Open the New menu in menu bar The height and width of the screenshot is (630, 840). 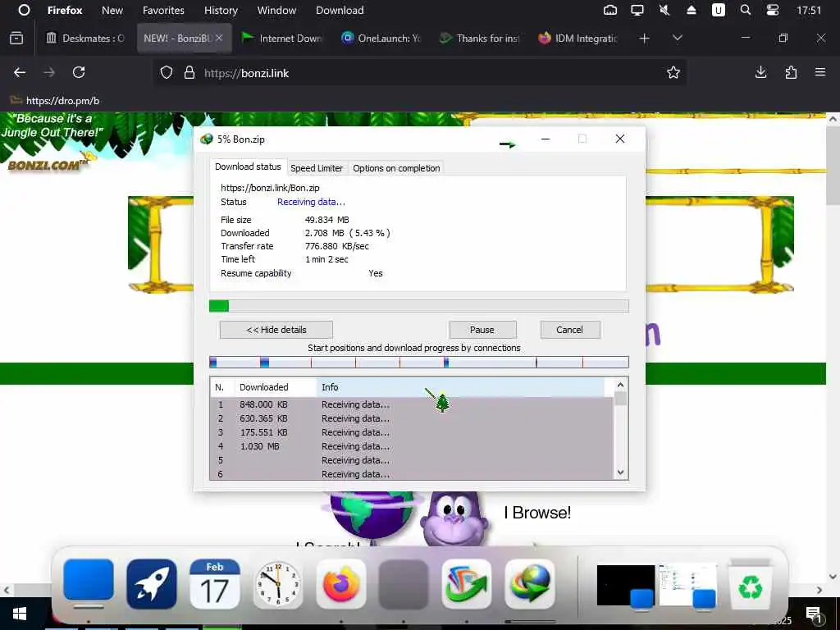click(x=112, y=10)
